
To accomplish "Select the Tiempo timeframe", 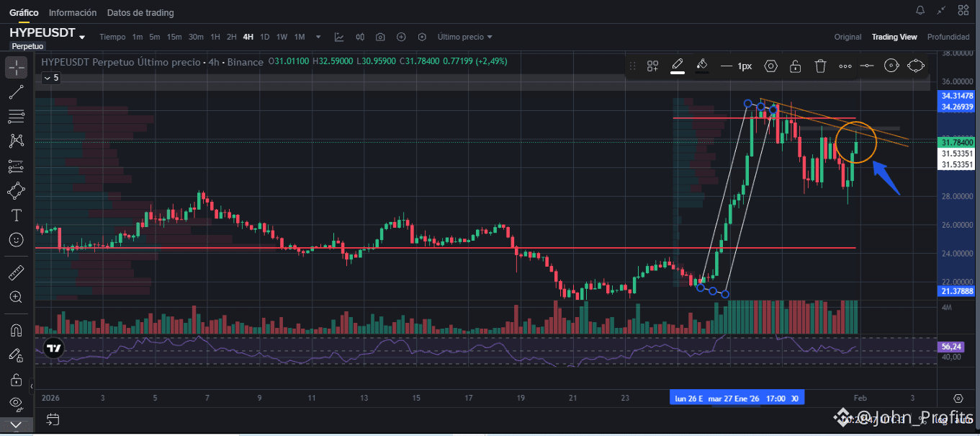I will pyautogui.click(x=112, y=37).
